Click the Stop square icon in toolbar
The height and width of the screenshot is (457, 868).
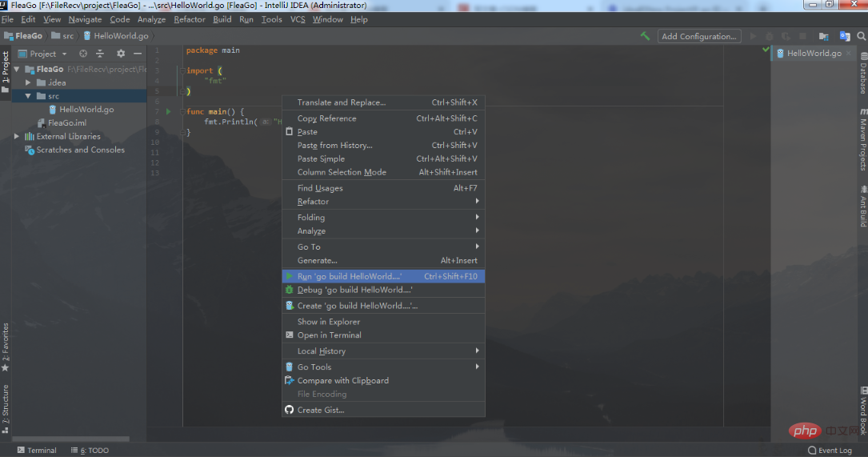point(802,36)
